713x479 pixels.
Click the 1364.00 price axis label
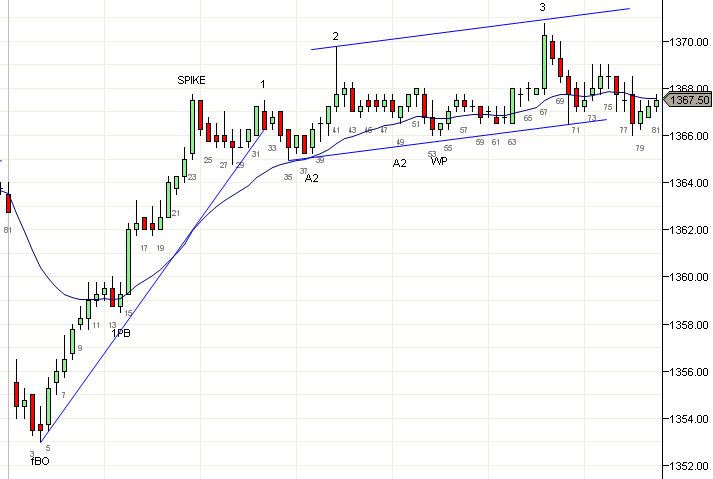click(x=688, y=183)
